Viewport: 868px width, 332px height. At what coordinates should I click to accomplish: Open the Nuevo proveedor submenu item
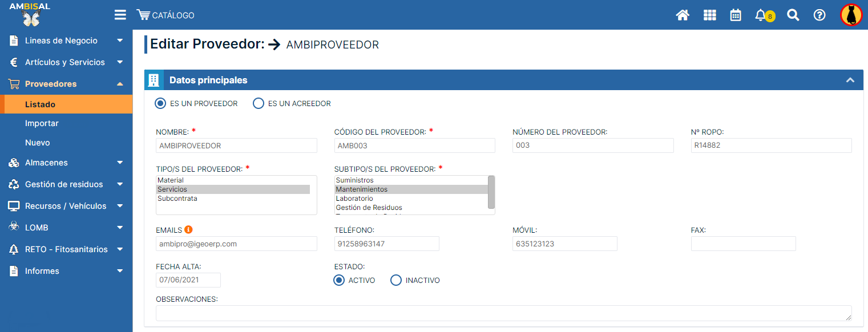tap(38, 143)
